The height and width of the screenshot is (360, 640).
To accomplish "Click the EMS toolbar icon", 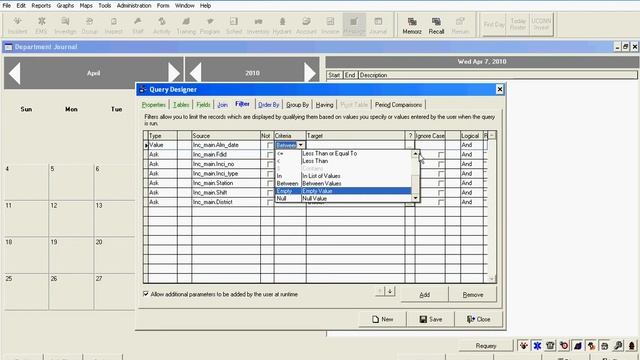I will (41, 25).
